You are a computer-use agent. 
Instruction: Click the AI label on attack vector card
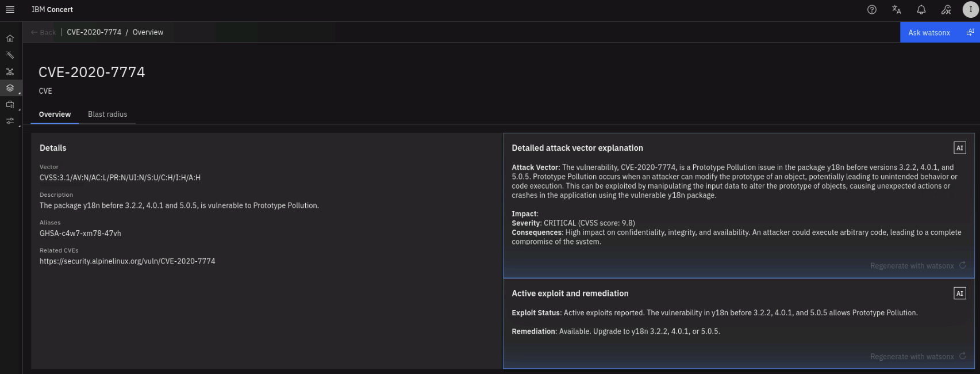point(959,148)
